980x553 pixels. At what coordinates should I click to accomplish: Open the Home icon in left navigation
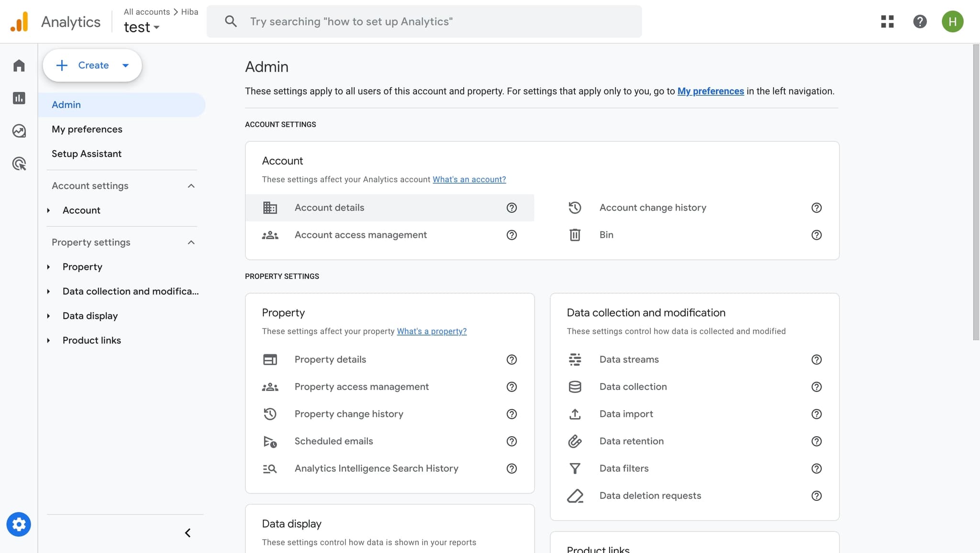pos(19,65)
